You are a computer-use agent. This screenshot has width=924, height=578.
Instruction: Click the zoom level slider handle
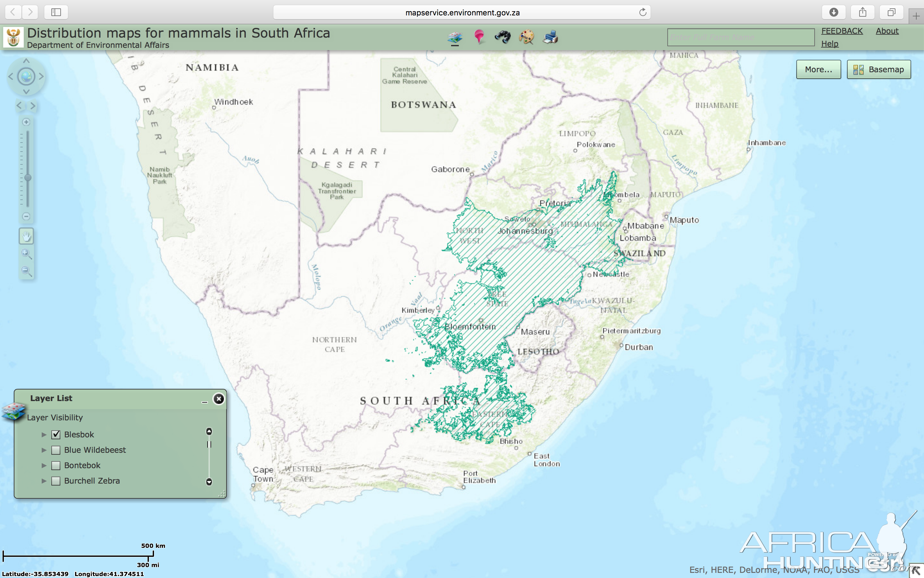click(28, 178)
